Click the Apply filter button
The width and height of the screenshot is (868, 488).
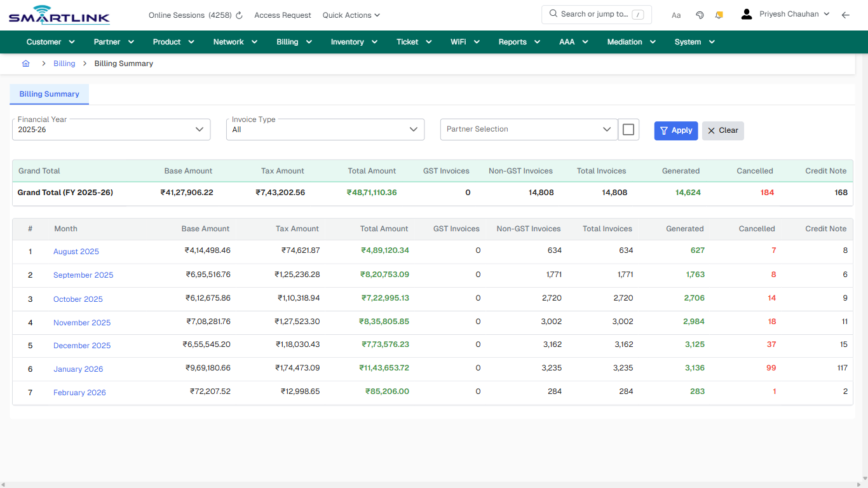(x=675, y=130)
